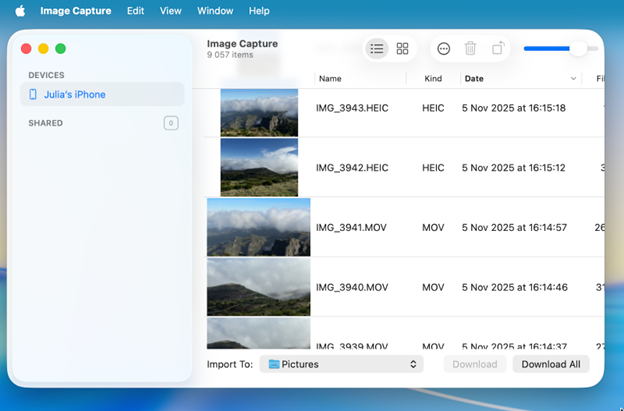Viewport: 624px width, 411px height.
Task: Select the IMG_3941.MOV video thumbnail
Action: coord(259,227)
